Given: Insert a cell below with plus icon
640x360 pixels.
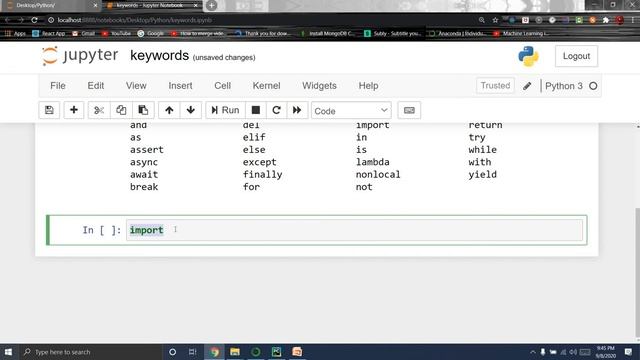Looking at the screenshot, I should (74, 110).
